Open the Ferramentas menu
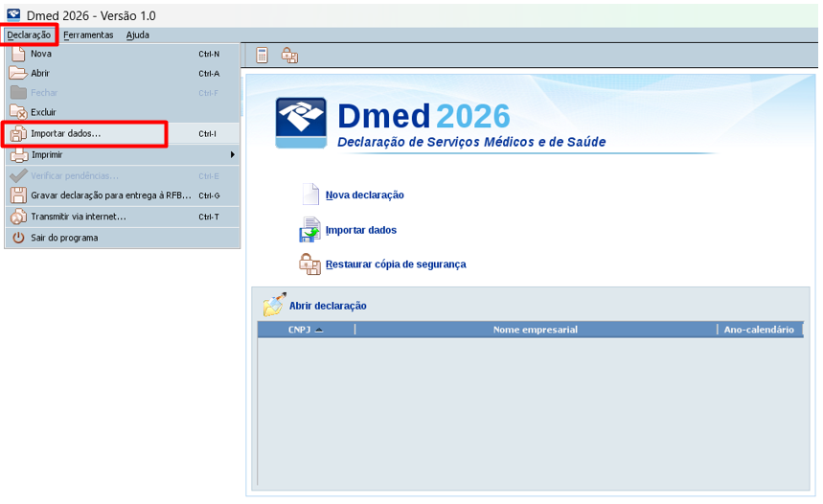The height and width of the screenshot is (504, 823). (x=88, y=35)
